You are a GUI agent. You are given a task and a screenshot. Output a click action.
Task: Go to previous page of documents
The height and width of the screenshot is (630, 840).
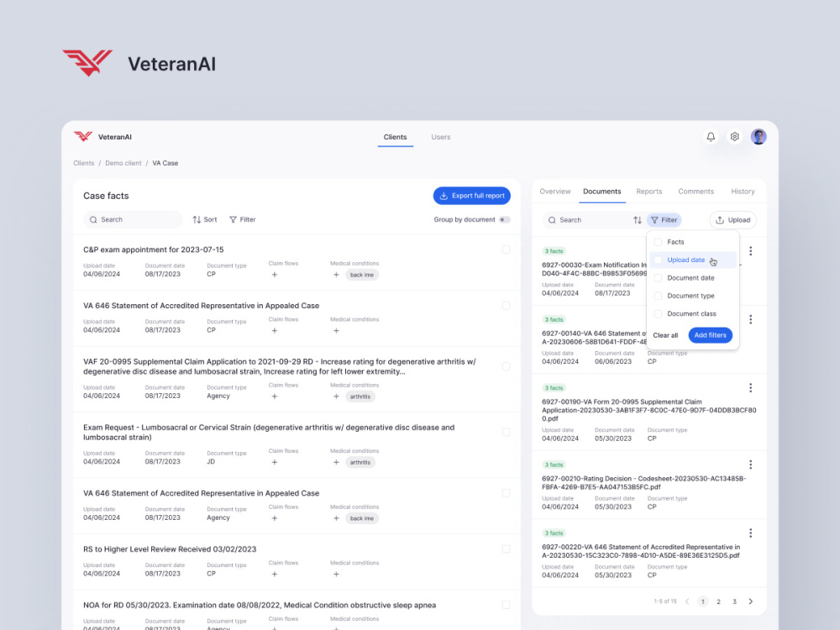coord(687,601)
